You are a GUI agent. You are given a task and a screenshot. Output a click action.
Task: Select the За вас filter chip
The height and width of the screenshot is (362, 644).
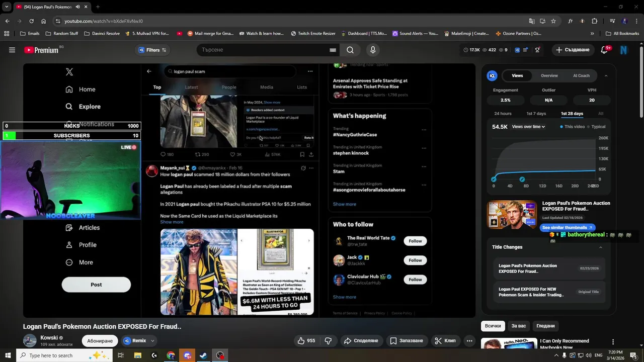[x=519, y=326]
